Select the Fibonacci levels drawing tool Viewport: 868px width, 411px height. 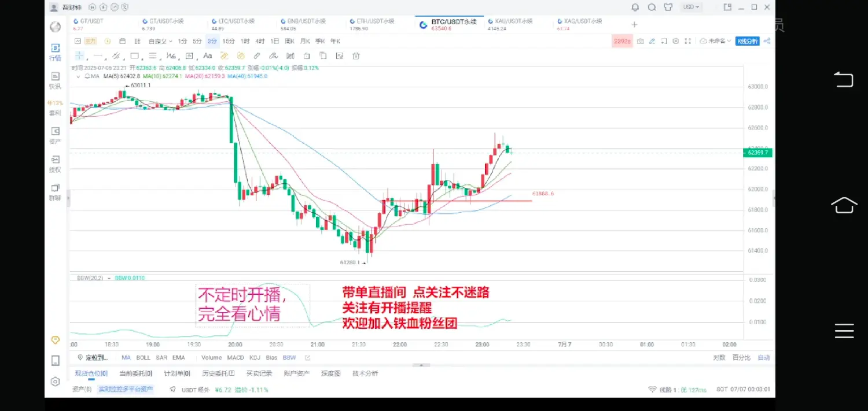point(153,56)
